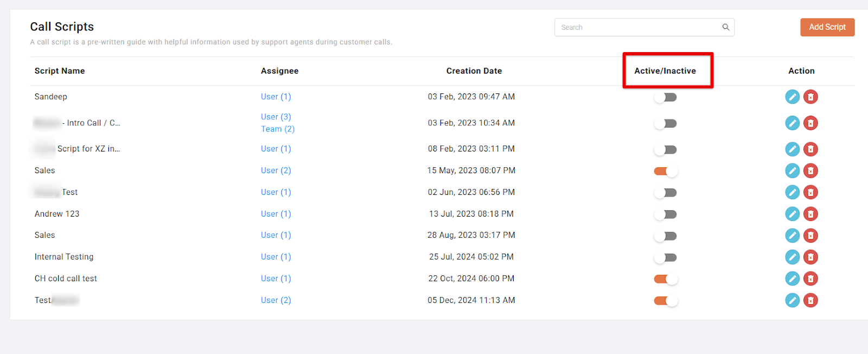Click the Creation Date column header
Image resolution: width=868 pixels, height=354 pixels.
click(x=474, y=71)
